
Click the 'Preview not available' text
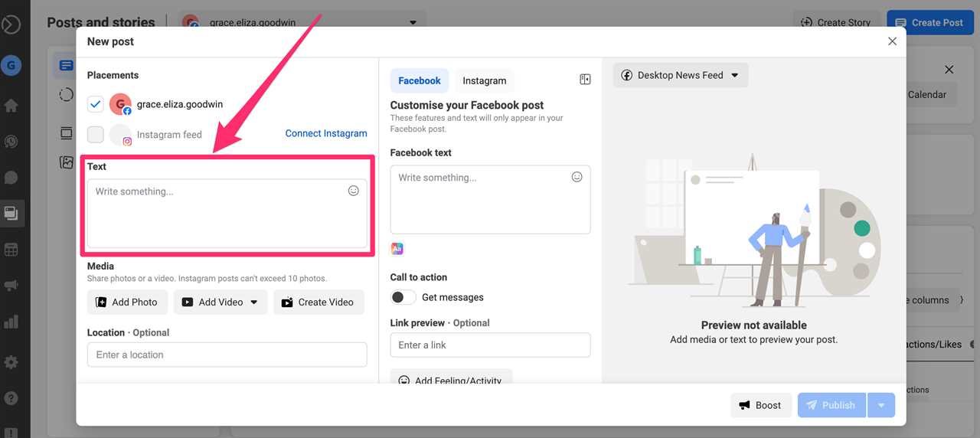coord(754,325)
